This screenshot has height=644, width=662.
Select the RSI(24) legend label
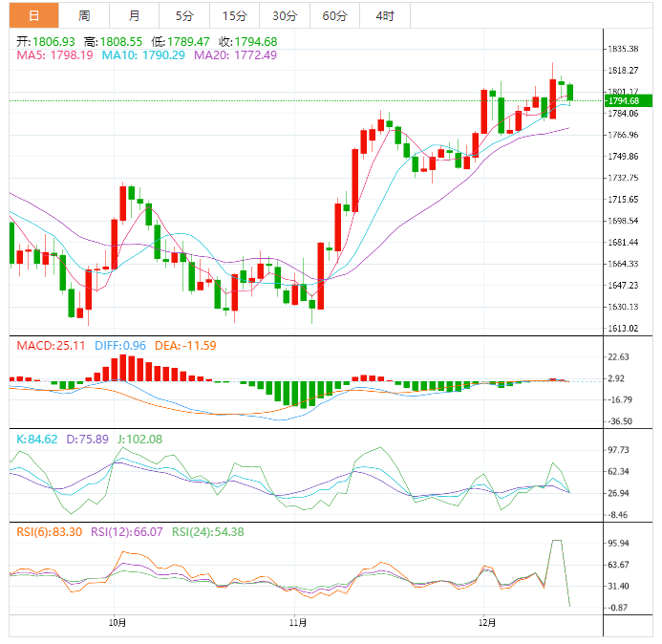(207, 532)
